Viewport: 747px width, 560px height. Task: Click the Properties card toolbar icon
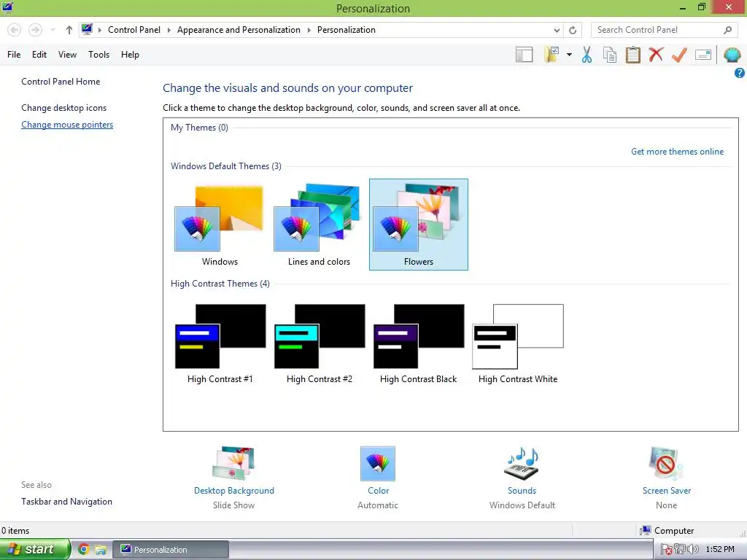[x=703, y=55]
